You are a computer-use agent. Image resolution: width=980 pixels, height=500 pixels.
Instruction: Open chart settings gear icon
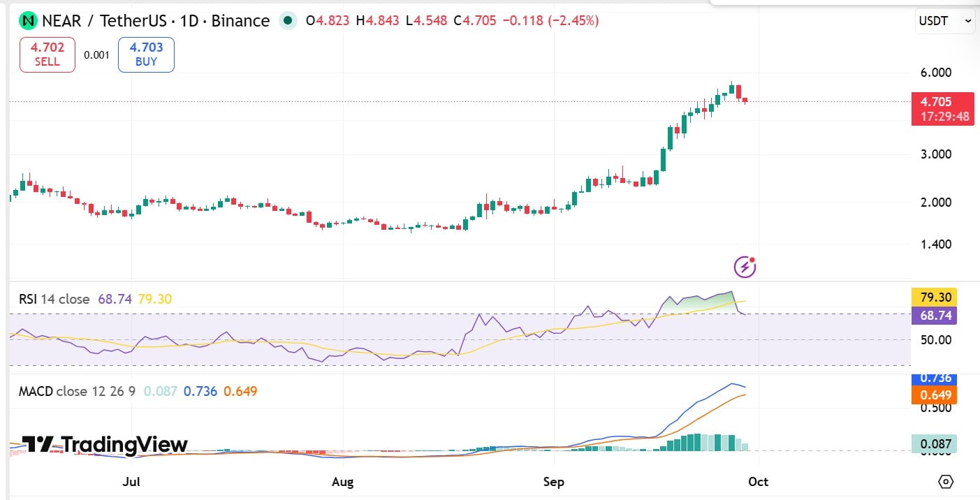[946, 482]
